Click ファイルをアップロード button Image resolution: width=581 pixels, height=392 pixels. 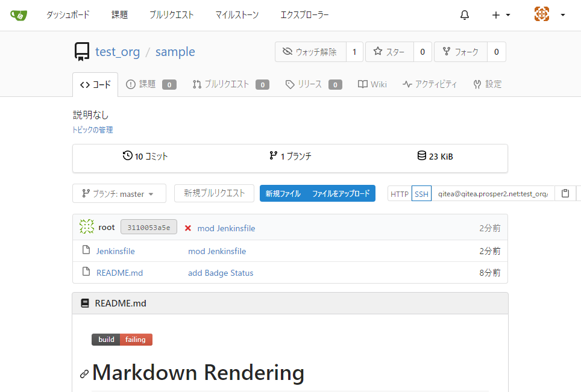(341, 193)
